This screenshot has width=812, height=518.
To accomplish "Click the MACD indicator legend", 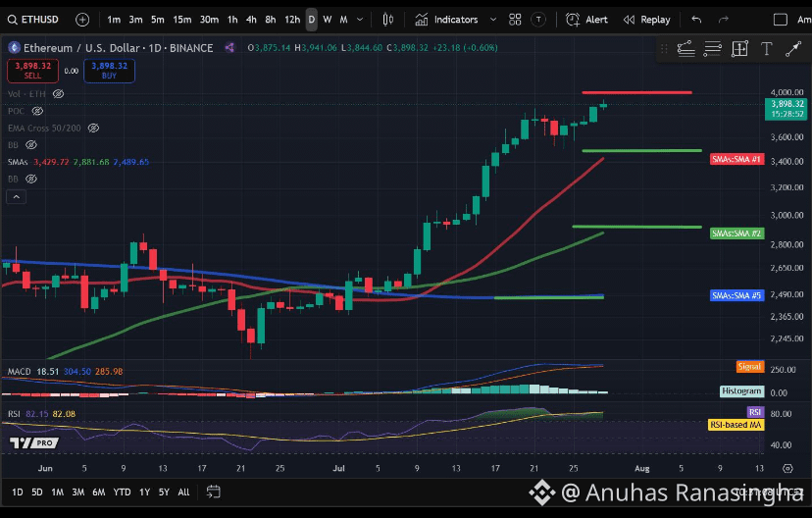I will (20, 372).
